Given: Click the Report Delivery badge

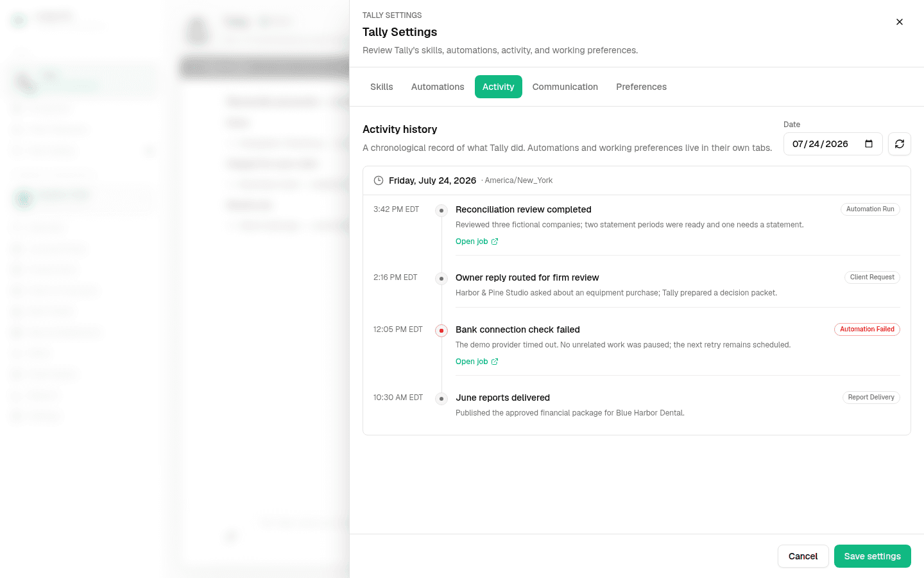Looking at the screenshot, I should point(871,398).
